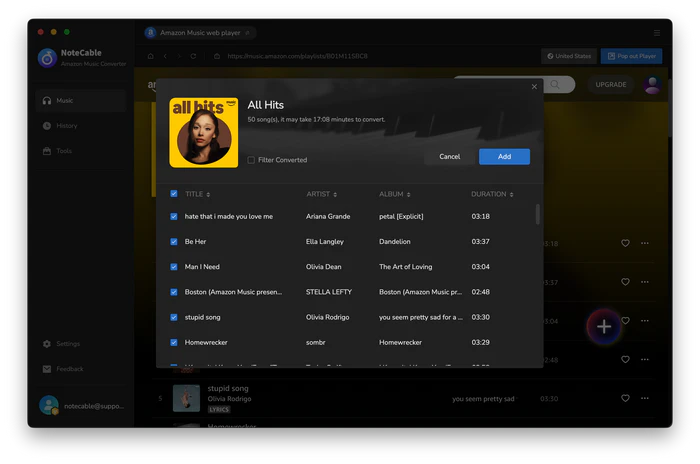Click the 'sombr' artist cell

pyautogui.click(x=316, y=343)
